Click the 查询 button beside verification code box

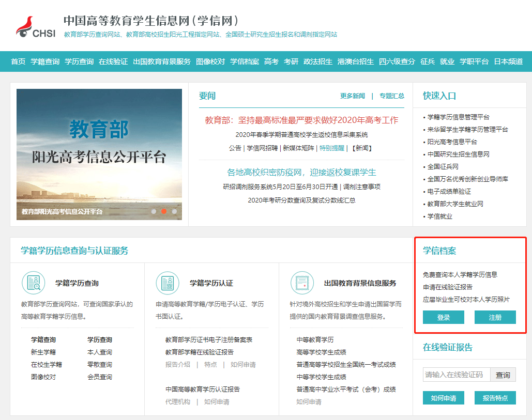[x=502, y=374]
